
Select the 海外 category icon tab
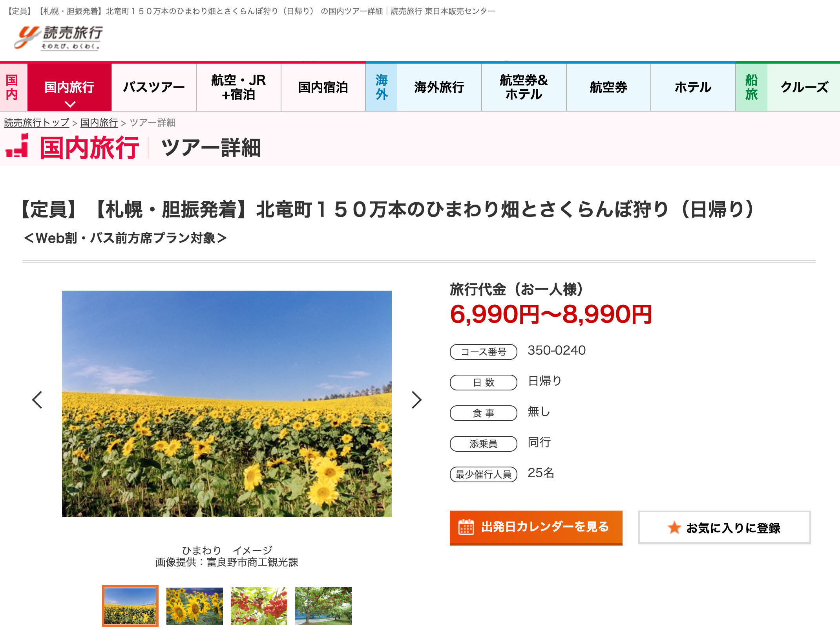(381, 86)
